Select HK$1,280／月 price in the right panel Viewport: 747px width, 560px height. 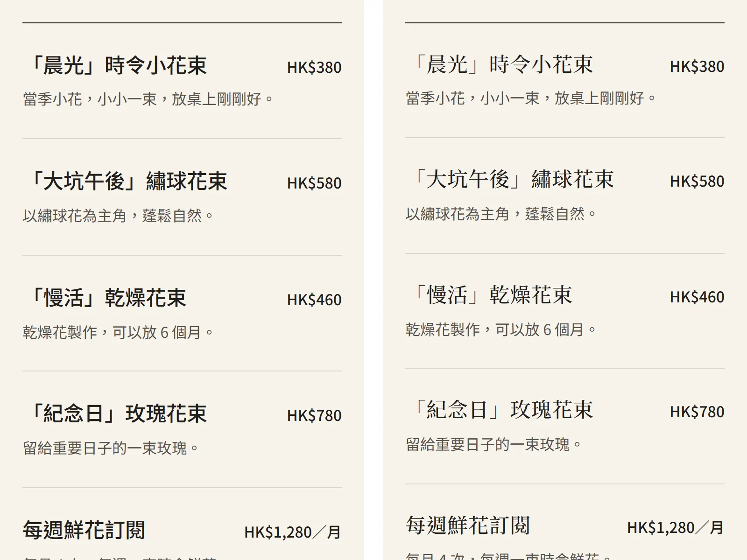676,527
